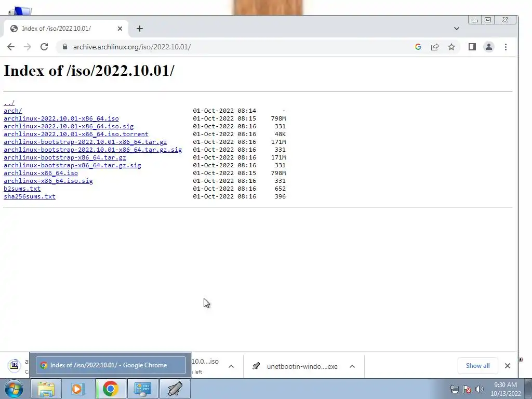Adjust volume via speaker tray icon
The image size is (532, 399).
[x=480, y=389]
